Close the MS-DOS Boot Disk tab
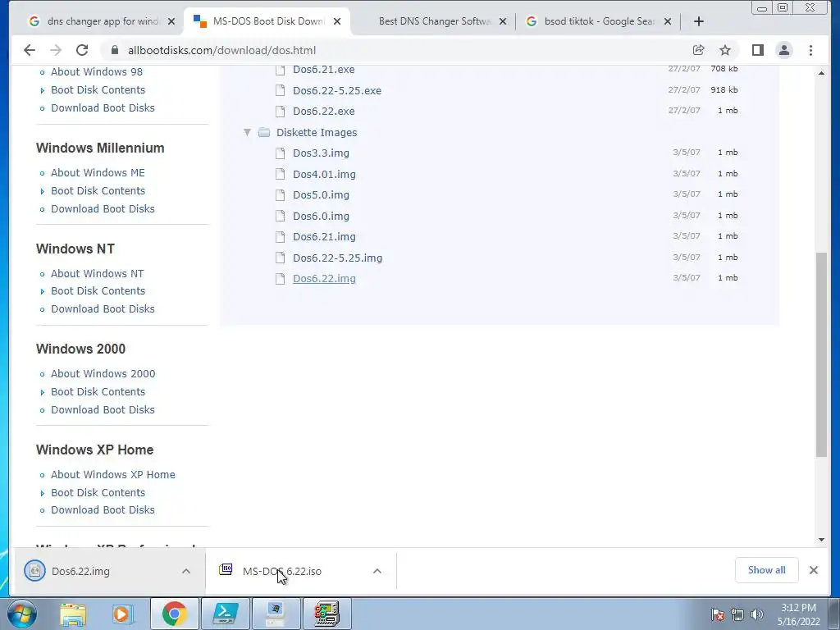This screenshot has width=840, height=630. coord(337,21)
